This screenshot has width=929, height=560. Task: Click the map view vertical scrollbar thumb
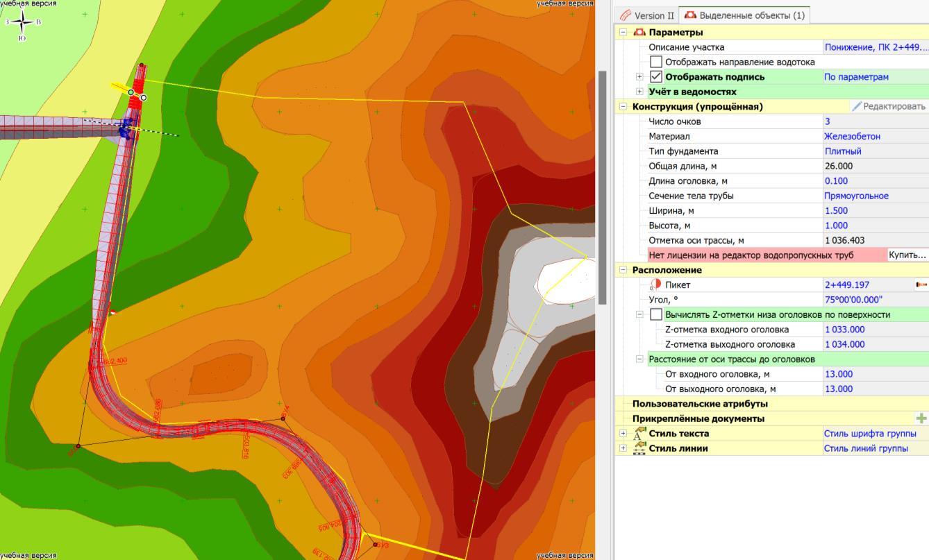tap(603, 187)
